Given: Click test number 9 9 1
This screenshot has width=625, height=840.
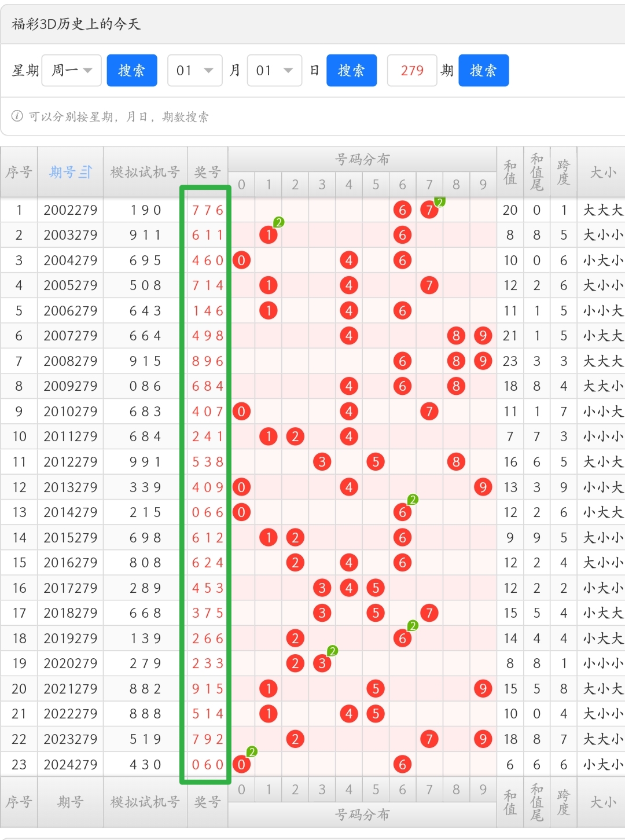Looking at the screenshot, I should pyautogui.click(x=145, y=461).
